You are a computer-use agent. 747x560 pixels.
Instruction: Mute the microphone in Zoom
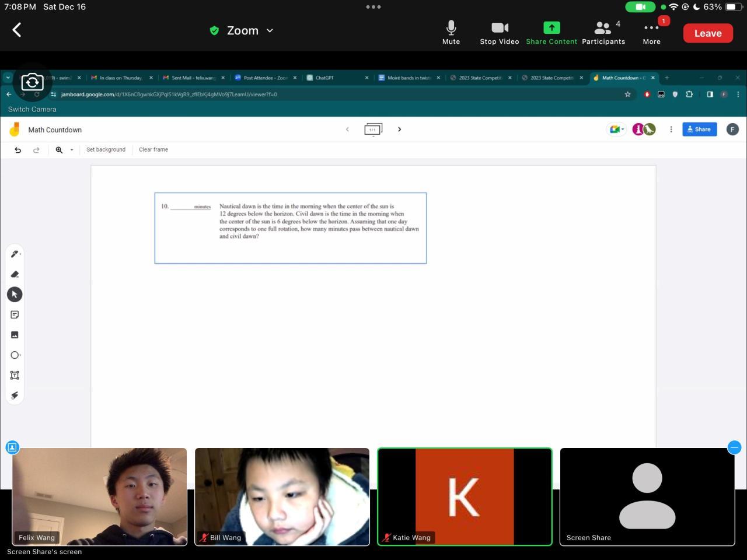[451, 33]
